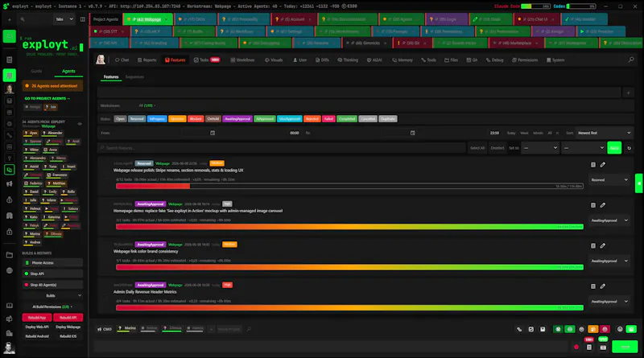Screen dimensions: 644x358
Task: Click the red record button at bottom
Action: (x=576, y=348)
